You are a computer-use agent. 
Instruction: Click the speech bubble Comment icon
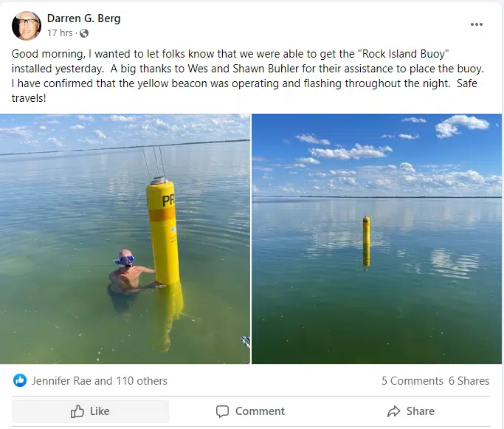[x=223, y=411]
